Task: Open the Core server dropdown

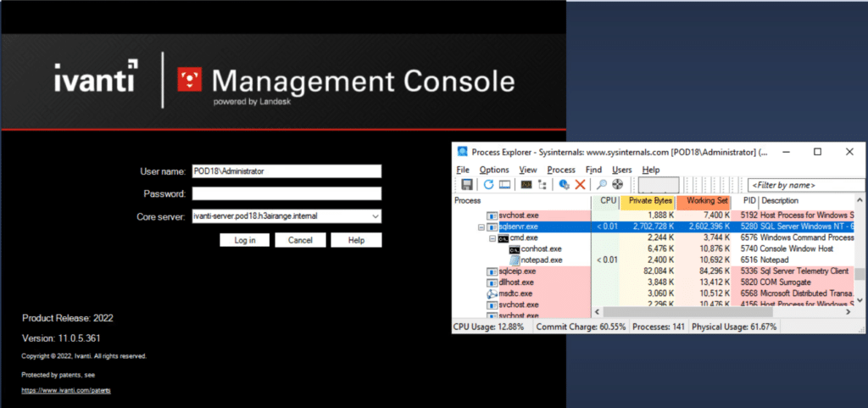Action: [375, 216]
